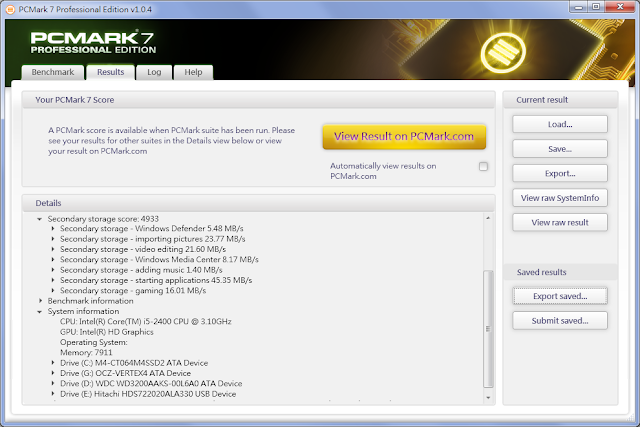Click View Result on PCMark.com button
This screenshot has width=640, height=427.
(404, 136)
